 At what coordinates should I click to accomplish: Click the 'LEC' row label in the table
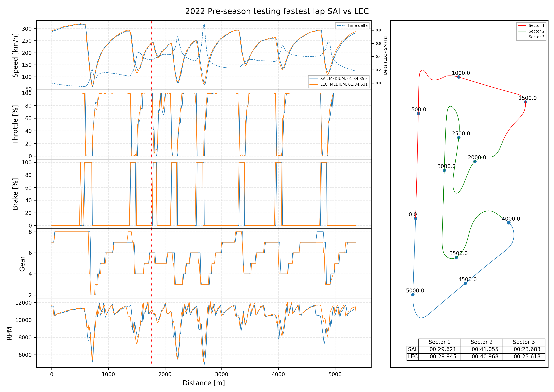pyautogui.click(x=413, y=357)
